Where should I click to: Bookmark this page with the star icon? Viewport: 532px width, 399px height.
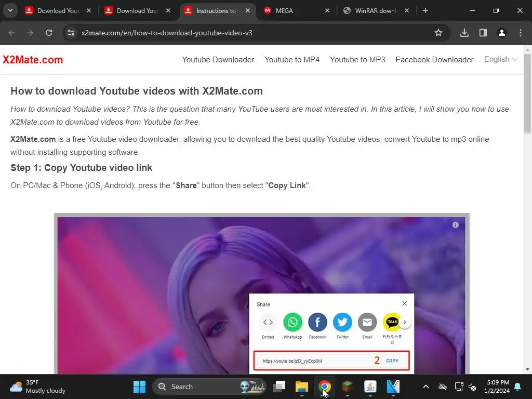[x=438, y=33]
